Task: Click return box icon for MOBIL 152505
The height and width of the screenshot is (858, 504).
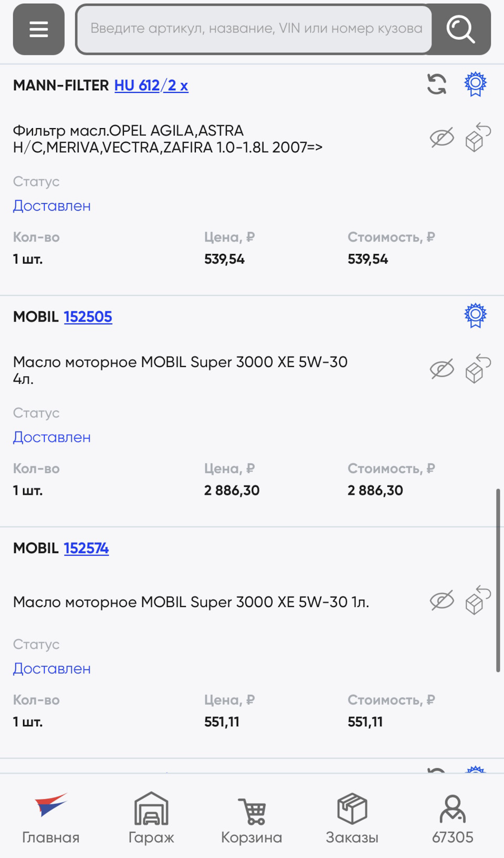Action: (477, 369)
